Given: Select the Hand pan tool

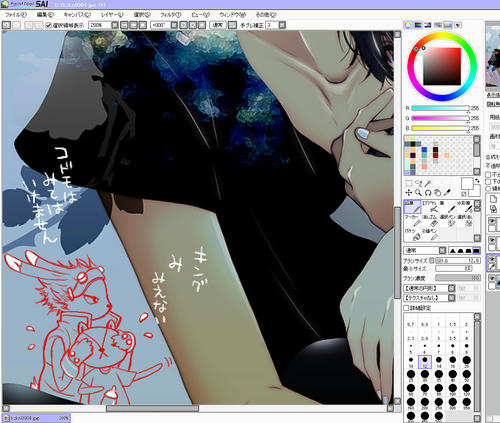Looking at the screenshot, I should (438, 192).
